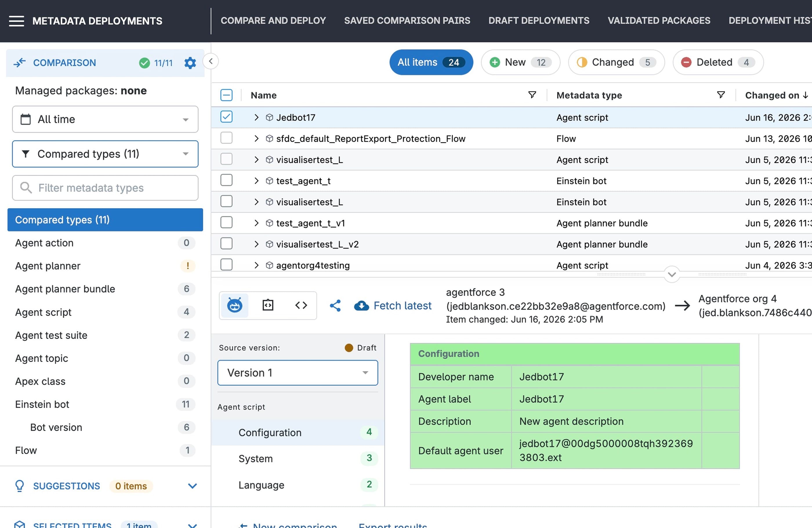Open the hamburger navigation menu
812x528 pixels.
(x=16, y=21)
